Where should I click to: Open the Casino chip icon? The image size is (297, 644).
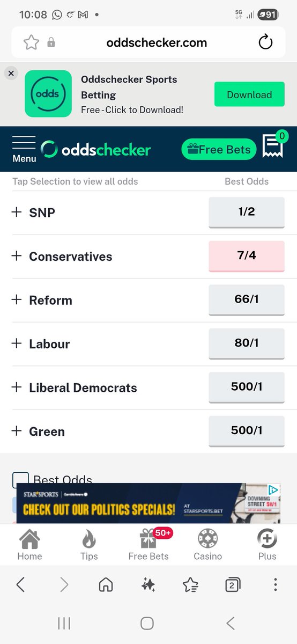click(207, 545)
